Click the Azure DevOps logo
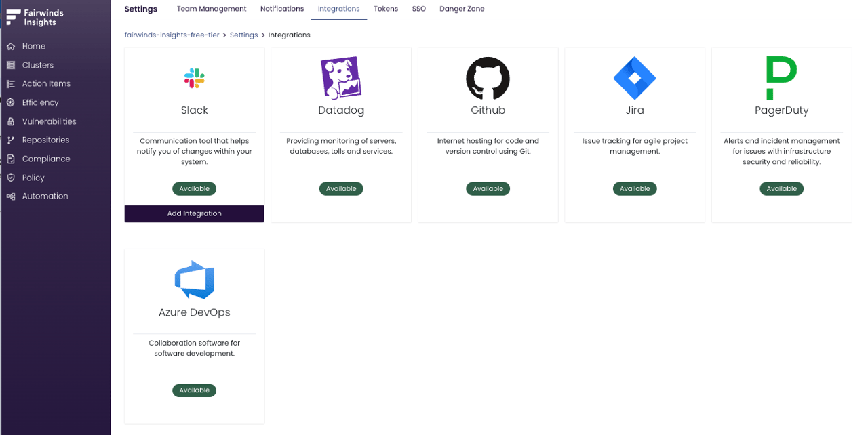 pos(194,278)
